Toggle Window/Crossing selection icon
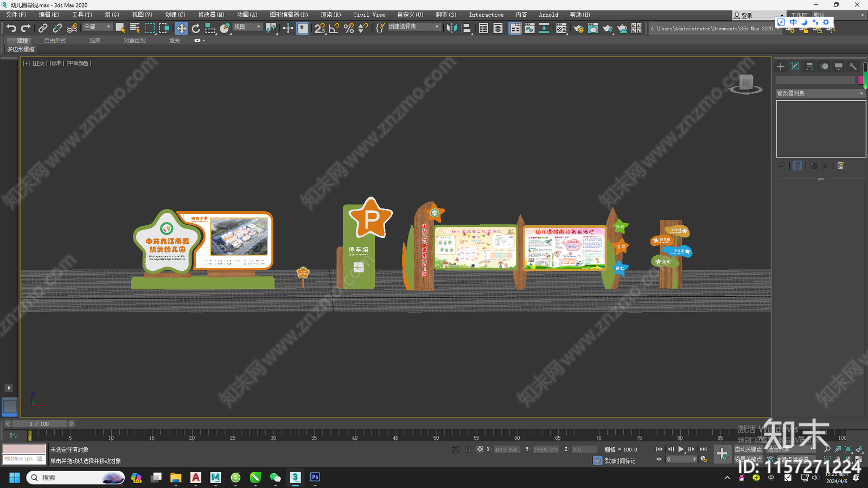Image resolution: width=868 pixels, height=488 pixels. pyautogui.click(x=164, y=28)
